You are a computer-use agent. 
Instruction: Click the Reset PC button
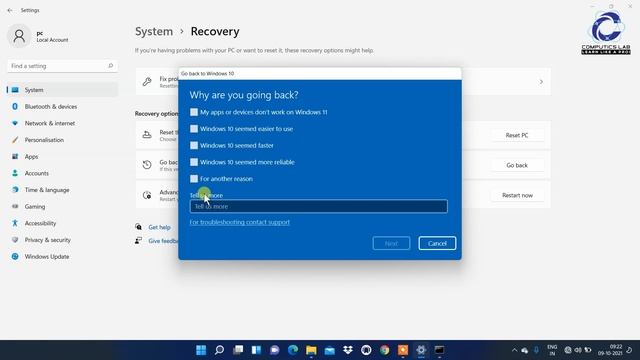click(x=517, y=135)
